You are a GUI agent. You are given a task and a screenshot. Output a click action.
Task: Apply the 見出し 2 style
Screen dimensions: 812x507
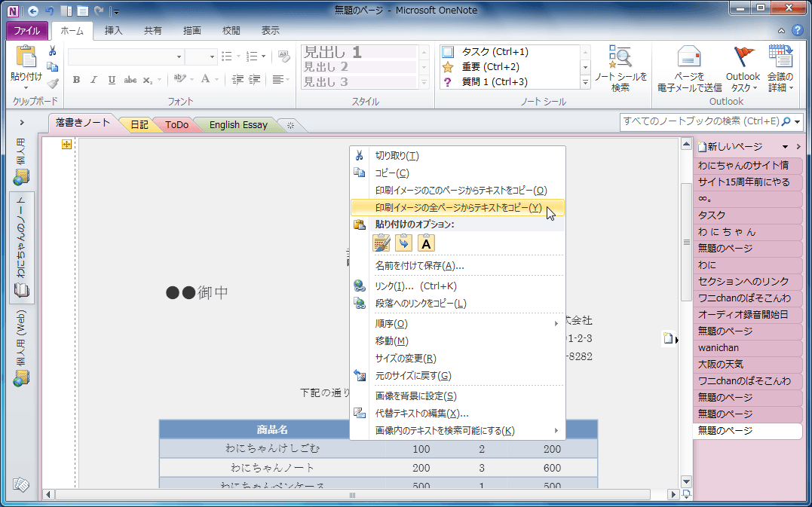(x=359, y=67)
